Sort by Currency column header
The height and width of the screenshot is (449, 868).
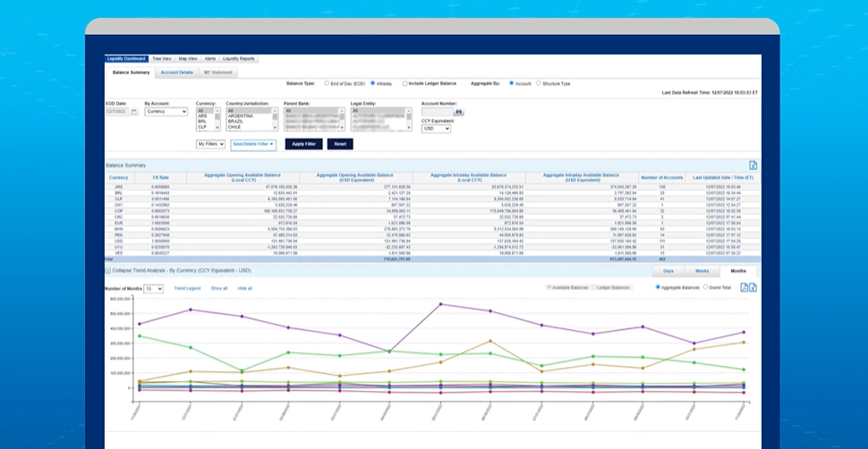[x=118, y=178]
